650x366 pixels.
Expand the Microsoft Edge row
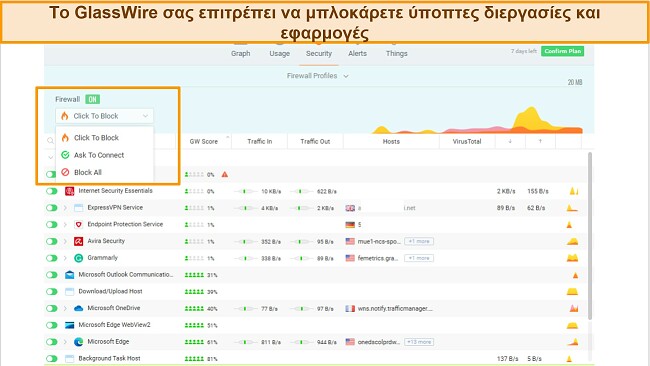pyautogui.click(x=65, y=342)
